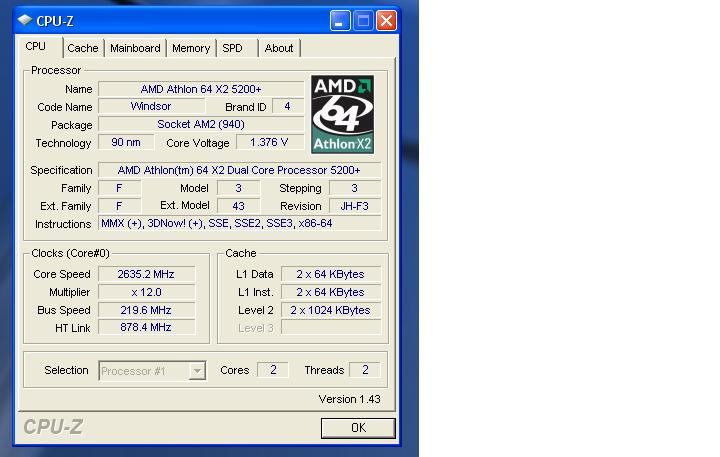Click the Level 2 value 2 x 1024 KBytes
The image size is (720, 457).
[331, 310]
